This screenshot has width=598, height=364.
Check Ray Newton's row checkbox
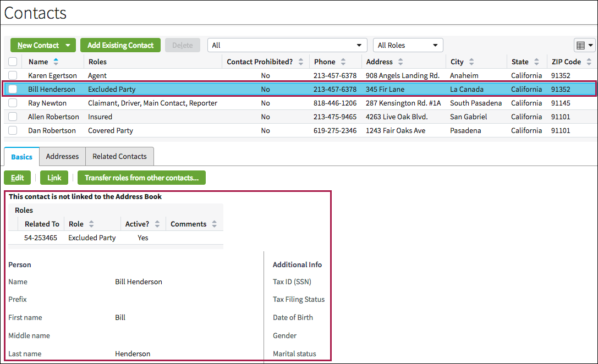click(x=12, y=103)
